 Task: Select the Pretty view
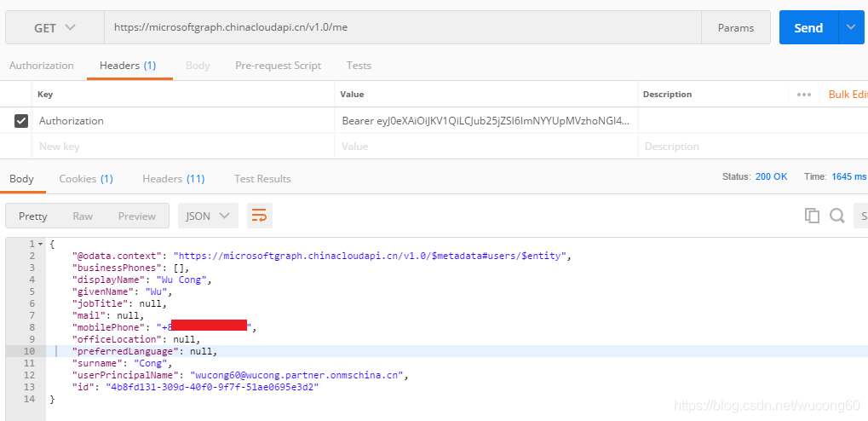[32, 216]
